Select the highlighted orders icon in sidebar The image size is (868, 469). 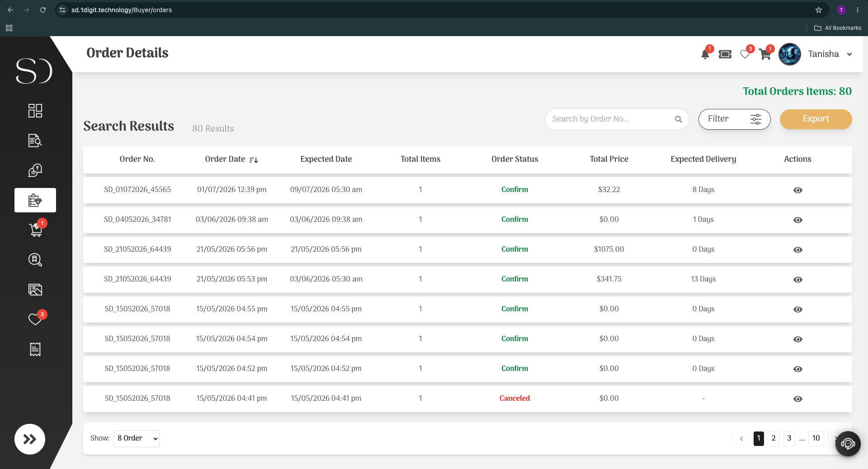coord(35,200)
